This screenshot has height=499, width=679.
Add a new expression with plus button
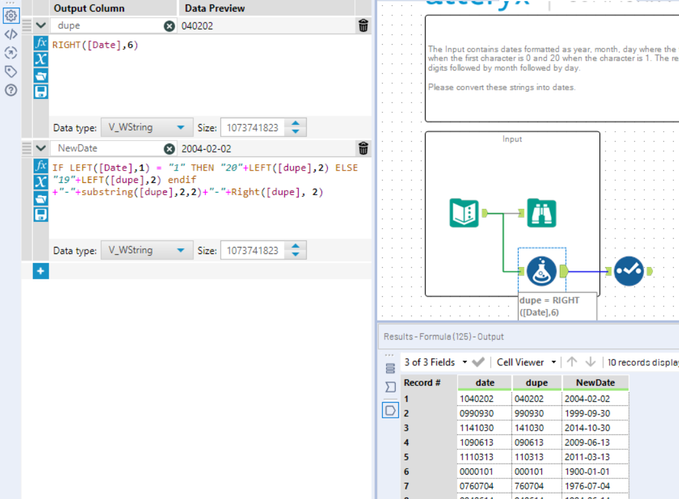coord(41,271)
